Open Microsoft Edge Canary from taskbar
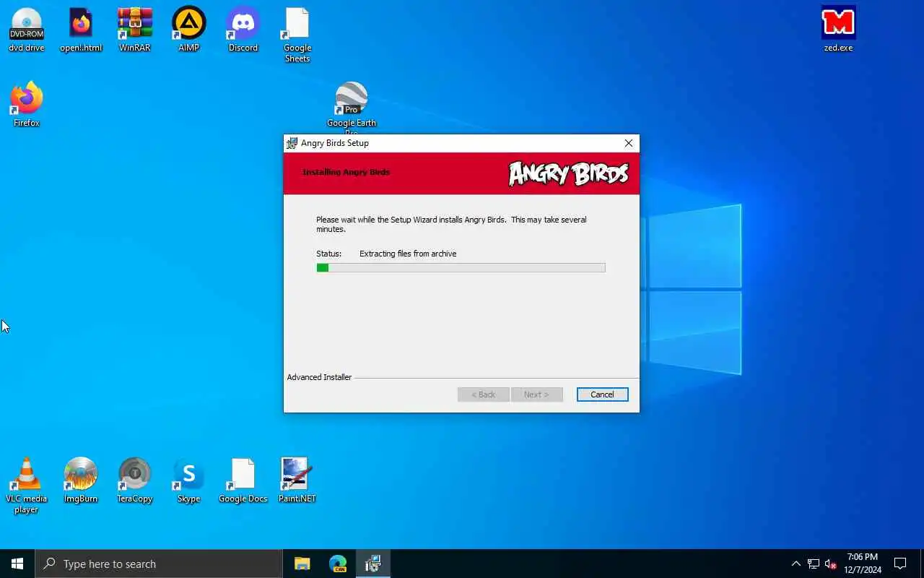 pos(338,564)
